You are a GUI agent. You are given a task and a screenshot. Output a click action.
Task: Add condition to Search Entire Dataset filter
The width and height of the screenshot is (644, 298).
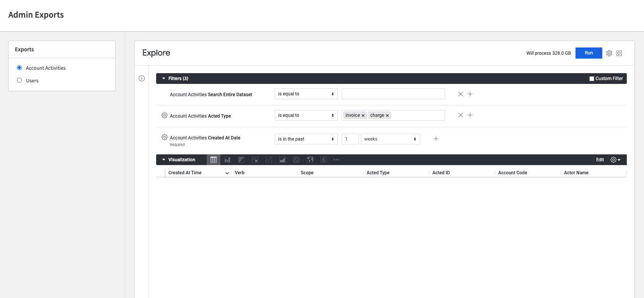pyautogui.click(x=470, y=94)
